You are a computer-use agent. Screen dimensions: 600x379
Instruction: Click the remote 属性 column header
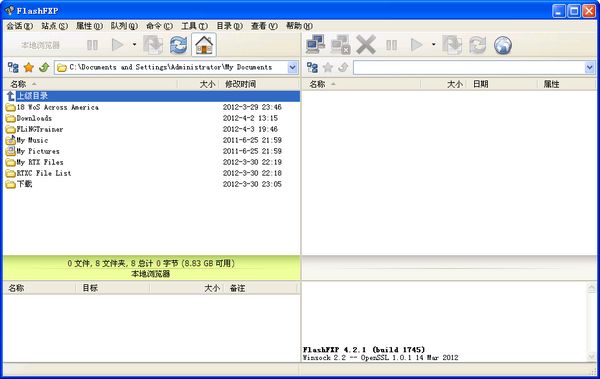coord(566,84)
